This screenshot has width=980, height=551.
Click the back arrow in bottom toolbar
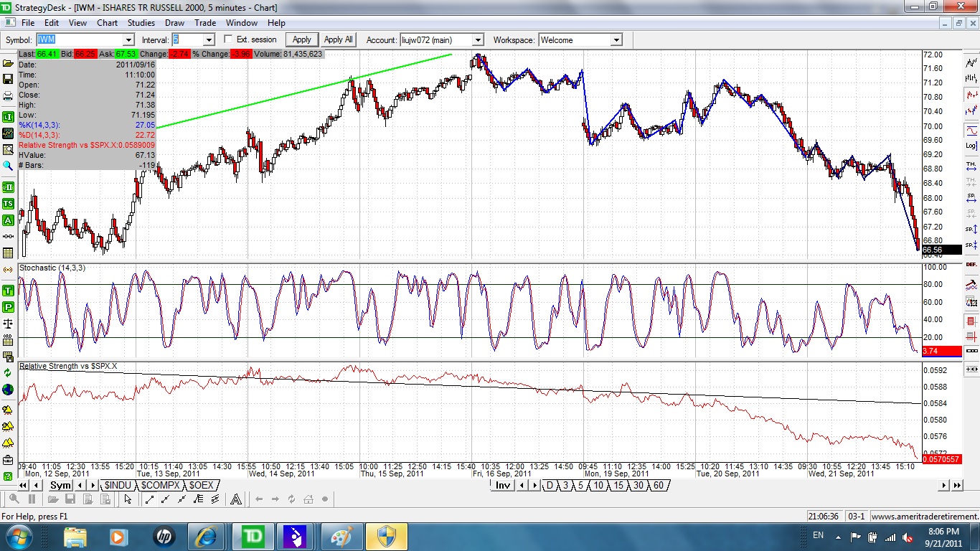pyautogui.click(x=259, y=499)
